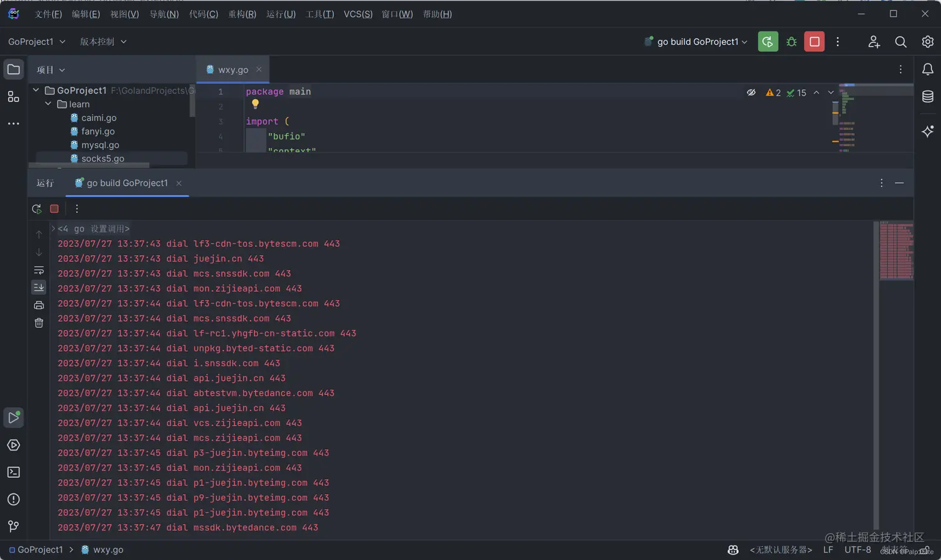This screenshot has width=941, height=560.
Task: Click GoProject1 breadcrumb in status bar
Action: point(35,550)
